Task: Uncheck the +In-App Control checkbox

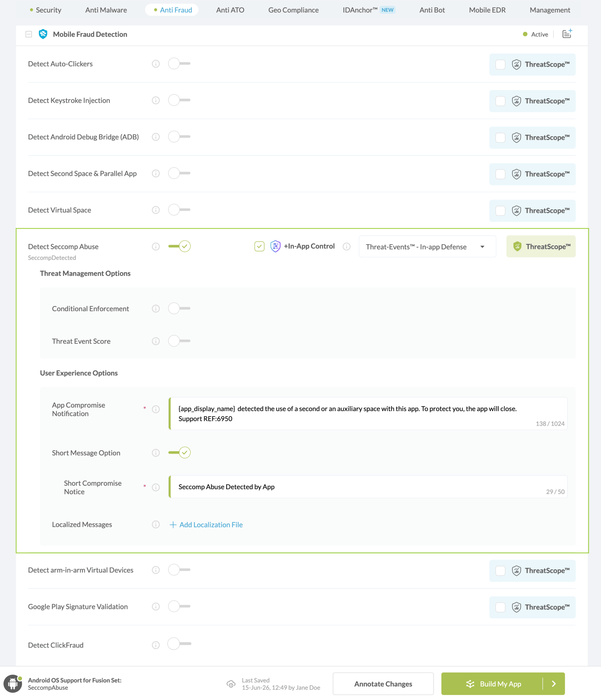Action: 259,246
